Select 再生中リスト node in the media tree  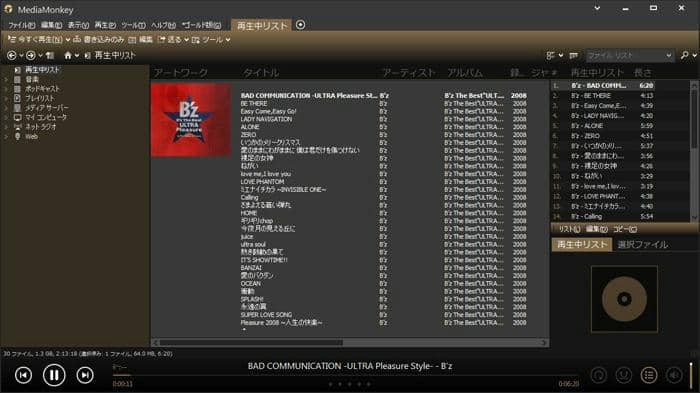(x=42, y=70)
